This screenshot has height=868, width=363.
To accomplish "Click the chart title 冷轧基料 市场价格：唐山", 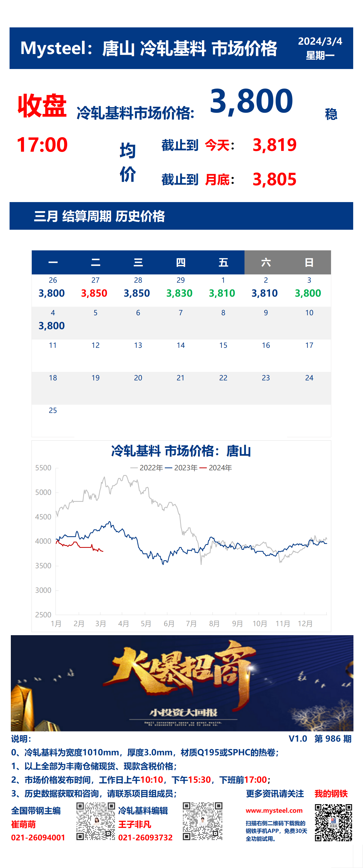I will click(x=181, y=451).
